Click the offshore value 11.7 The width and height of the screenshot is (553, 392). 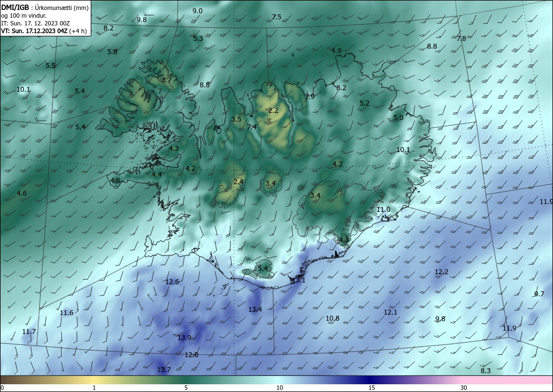click(29, 332)
